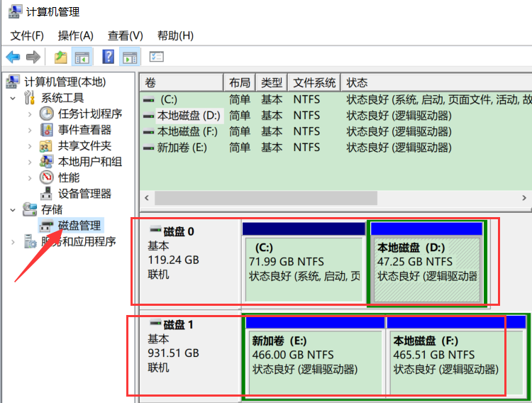Click the Forward arrow toolbar icon
The image size is (532, 403).
(33, 57)
